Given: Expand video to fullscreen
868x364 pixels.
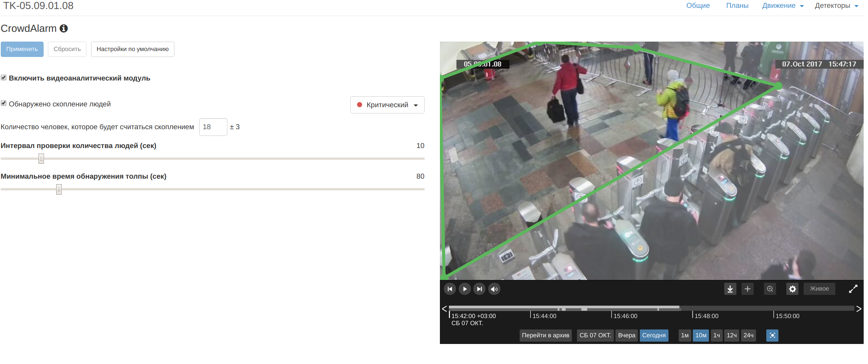Looking at the screenshot, I should point(853,289).
